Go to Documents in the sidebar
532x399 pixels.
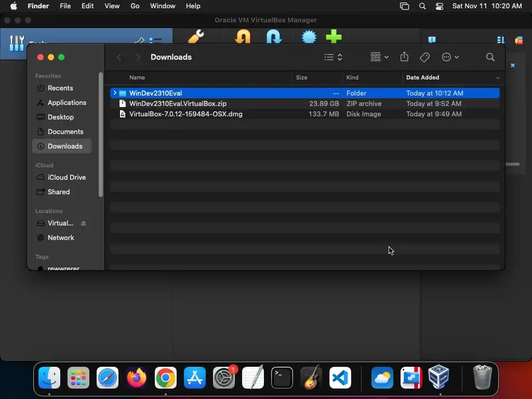tap(61, 132)
